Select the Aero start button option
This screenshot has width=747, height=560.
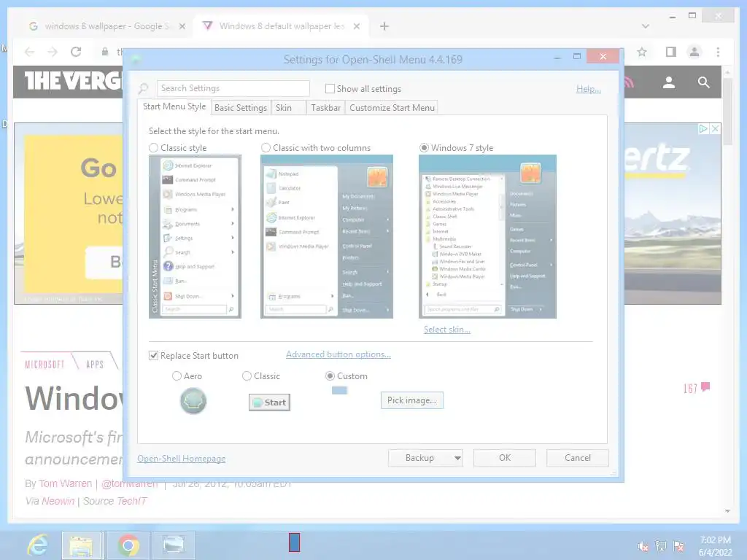[177, 376]
